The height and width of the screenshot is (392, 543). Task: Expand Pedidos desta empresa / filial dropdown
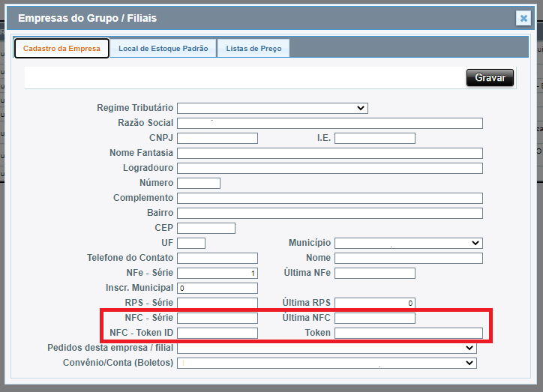coord(326,348)
